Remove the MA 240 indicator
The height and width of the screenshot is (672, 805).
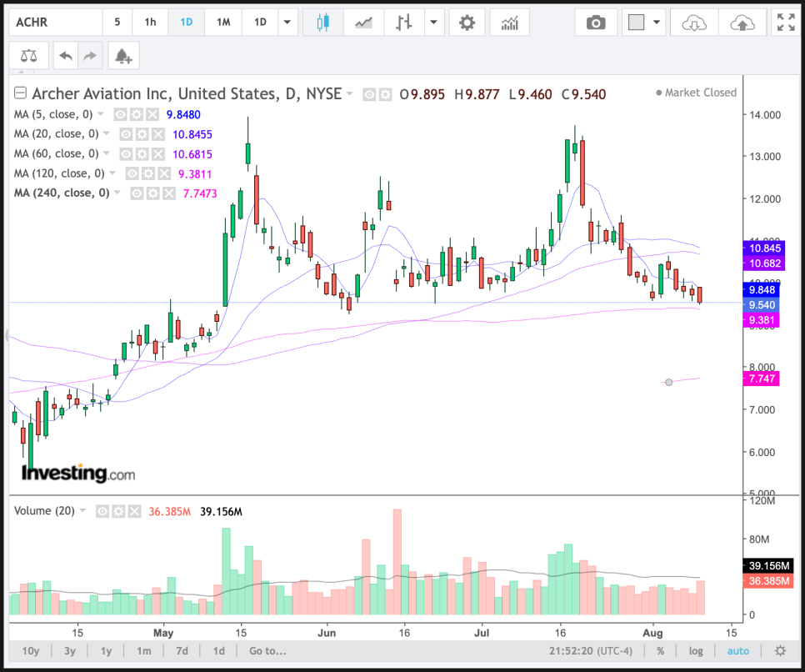pyautogui.click(x=169, y=193)
